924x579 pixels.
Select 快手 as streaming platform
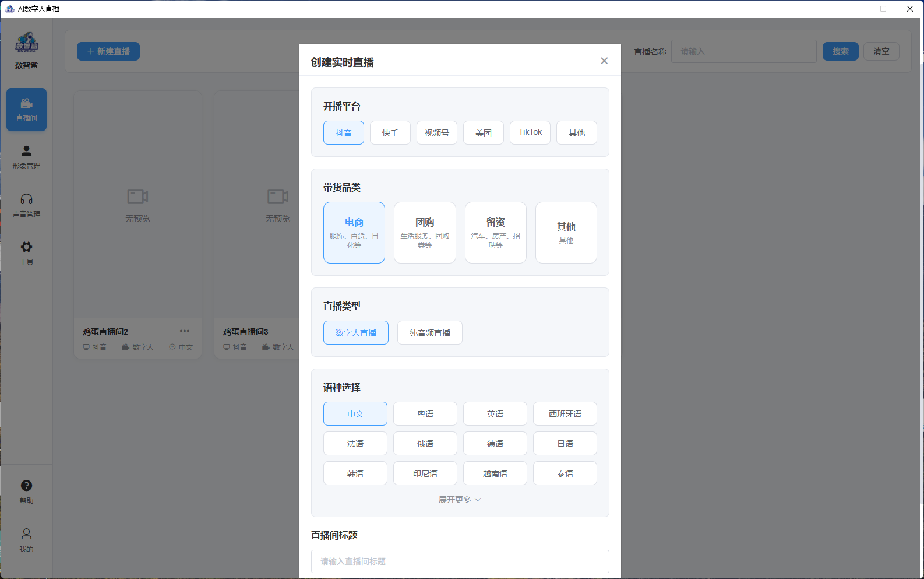390,132
